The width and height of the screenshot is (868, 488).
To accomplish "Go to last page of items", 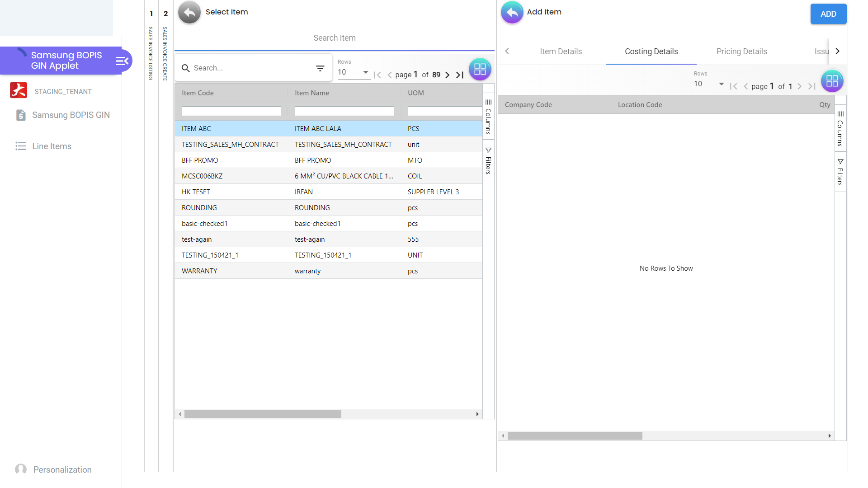I will click(x=460, y=75).
